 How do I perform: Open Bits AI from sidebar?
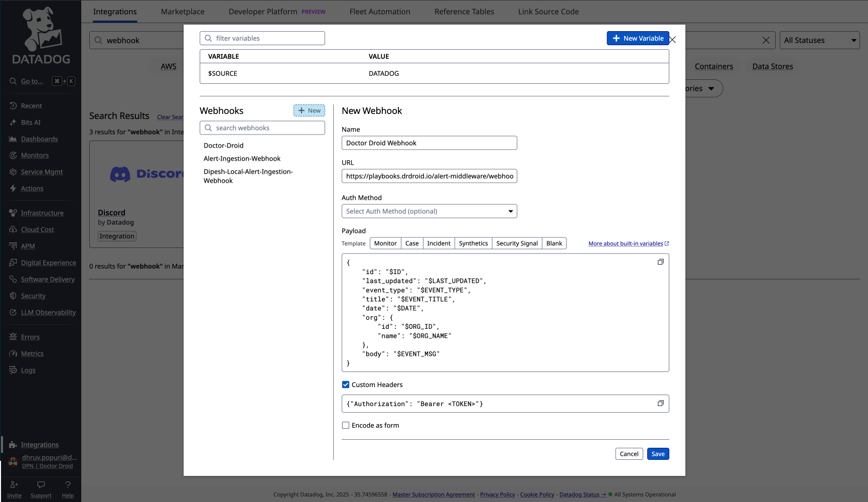tap(31, 122)
